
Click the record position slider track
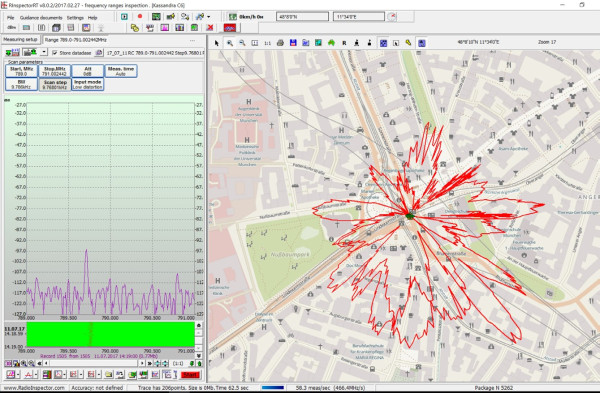94,363
